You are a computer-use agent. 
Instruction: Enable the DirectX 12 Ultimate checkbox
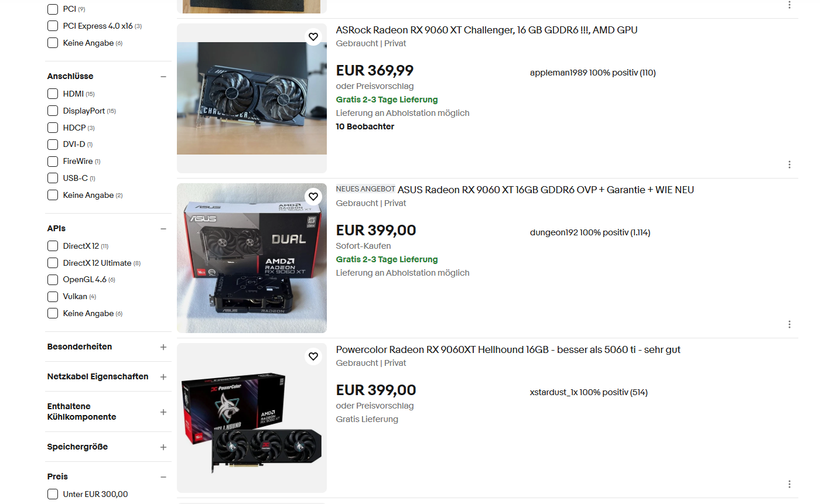tap(53, 263)
